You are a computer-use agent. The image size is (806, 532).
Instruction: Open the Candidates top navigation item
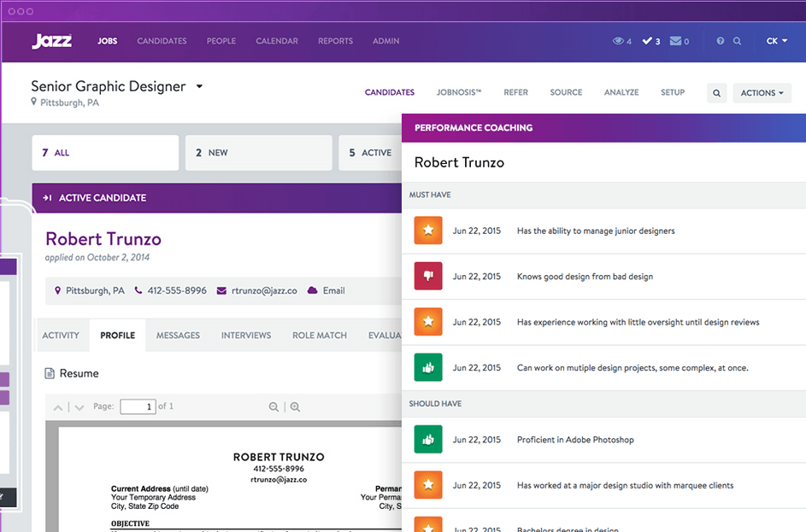coord(162,41)
